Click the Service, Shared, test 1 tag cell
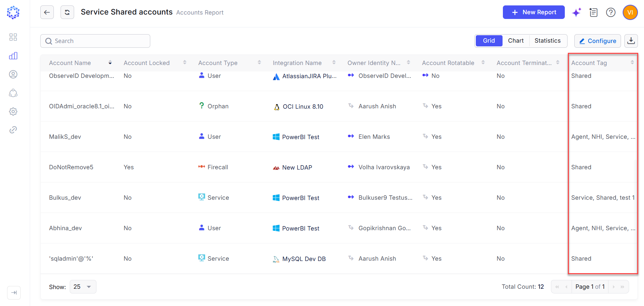This screenshot has width=644, height=306. (x=603, y=198)
